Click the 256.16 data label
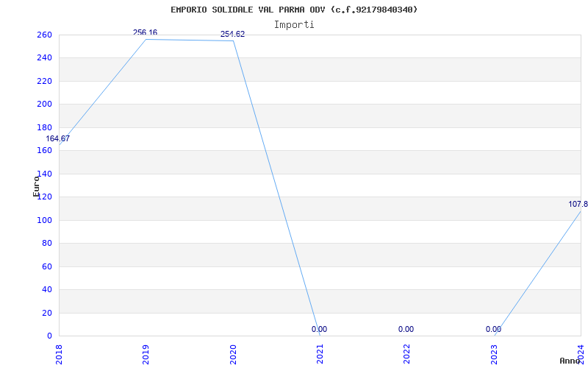588x368 pixels. coord(145,32)
